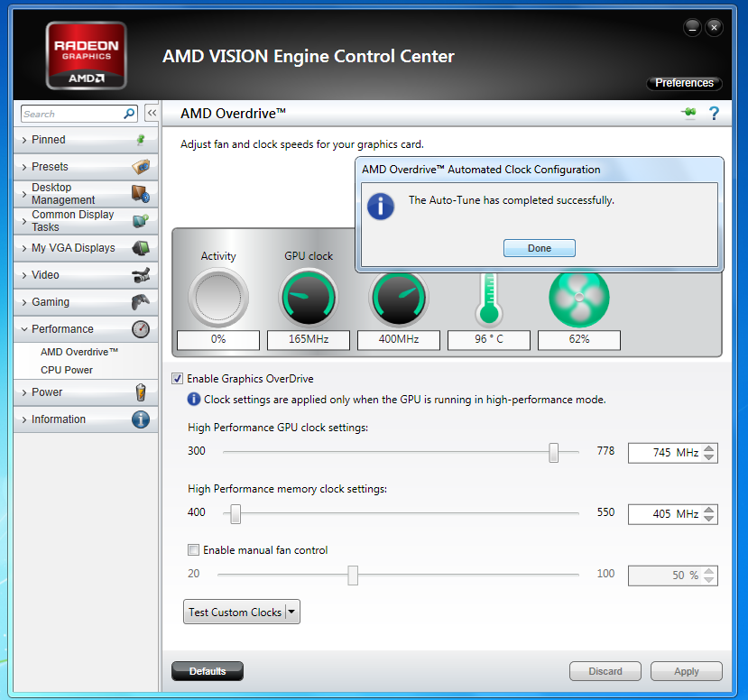
Task: Click Test Custom Clocks button
Action: coord(235,612)
